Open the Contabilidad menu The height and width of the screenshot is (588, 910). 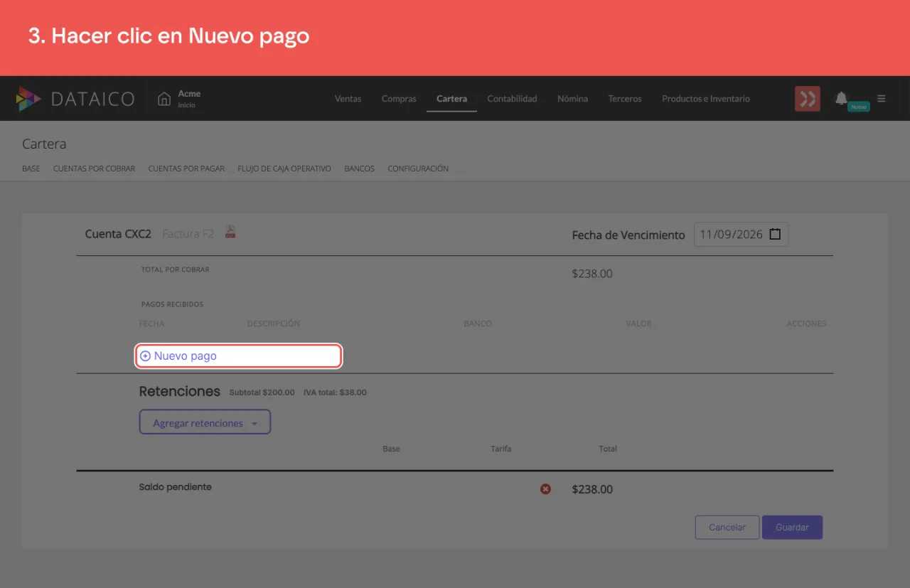point(512,99)
